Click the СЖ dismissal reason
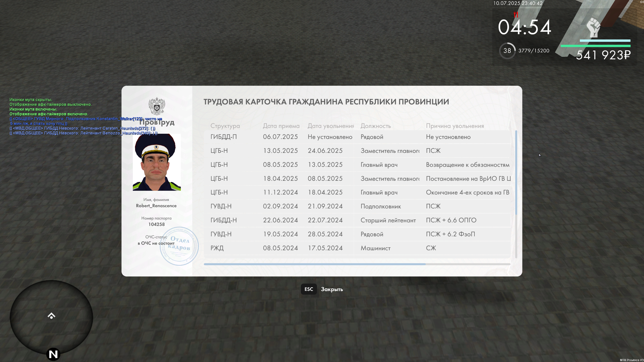644x362 pixels. [431, 248]
